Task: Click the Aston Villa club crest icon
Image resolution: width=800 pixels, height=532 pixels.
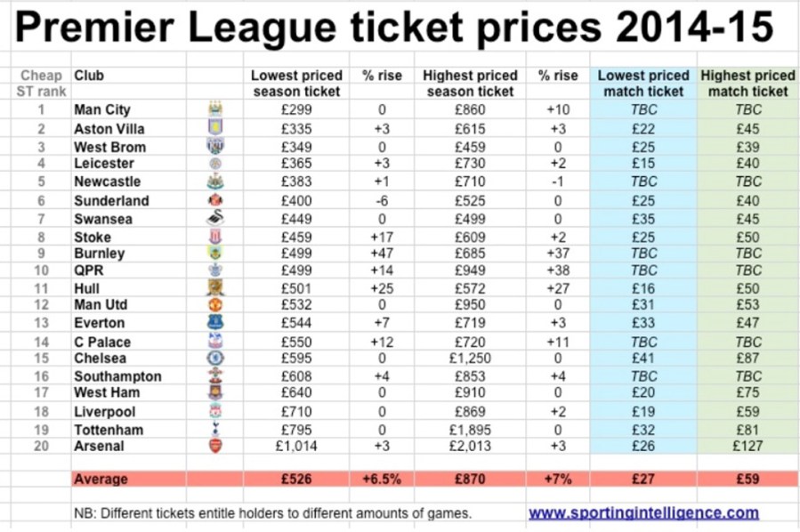Action: pos(214,128)
